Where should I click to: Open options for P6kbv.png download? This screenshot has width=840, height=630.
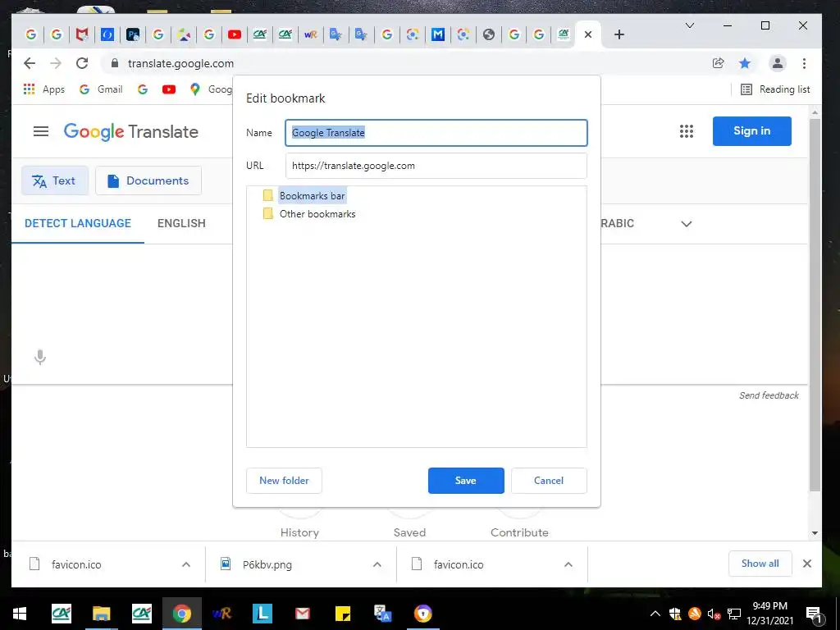[x=377, y=564]
